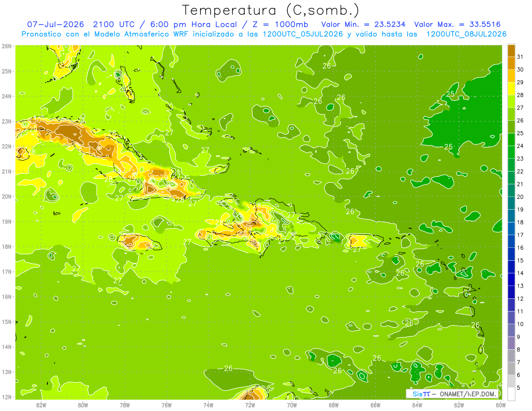Click the "Valor Min. = 23.5234" readout
The width and height of the screenshot is (532, 411).
[x=363, y=24]
